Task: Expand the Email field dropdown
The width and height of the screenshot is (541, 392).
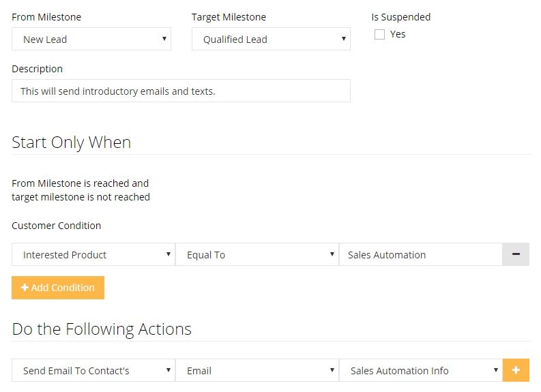Action: [x=257, y=371]
